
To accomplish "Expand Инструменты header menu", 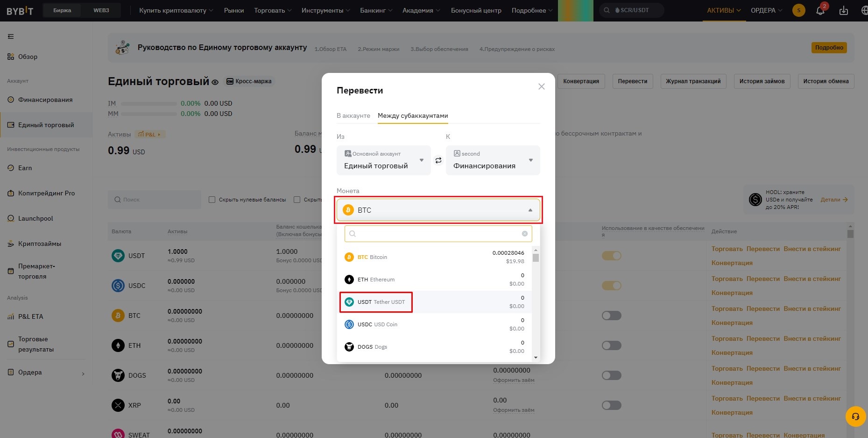I will point(325,10).
